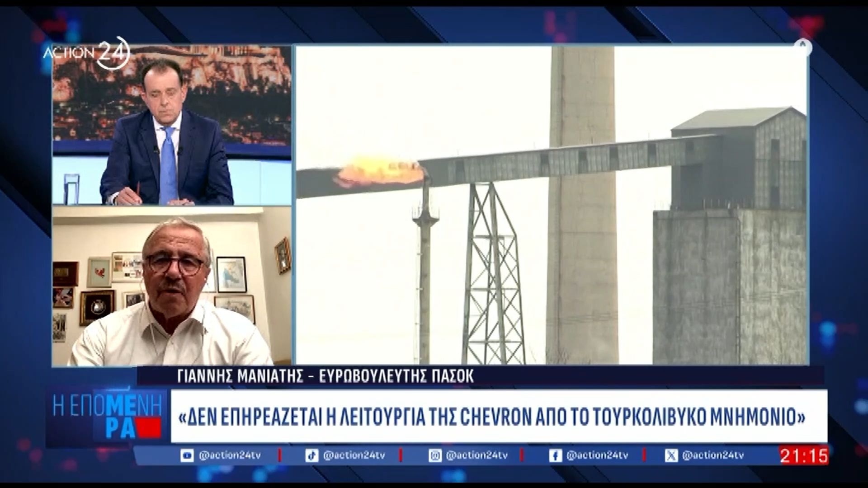868x488 pixels.
Task: Click @action24tv handle next to TikTok icon
Action: pyautogui.click(x=354, y=455)
